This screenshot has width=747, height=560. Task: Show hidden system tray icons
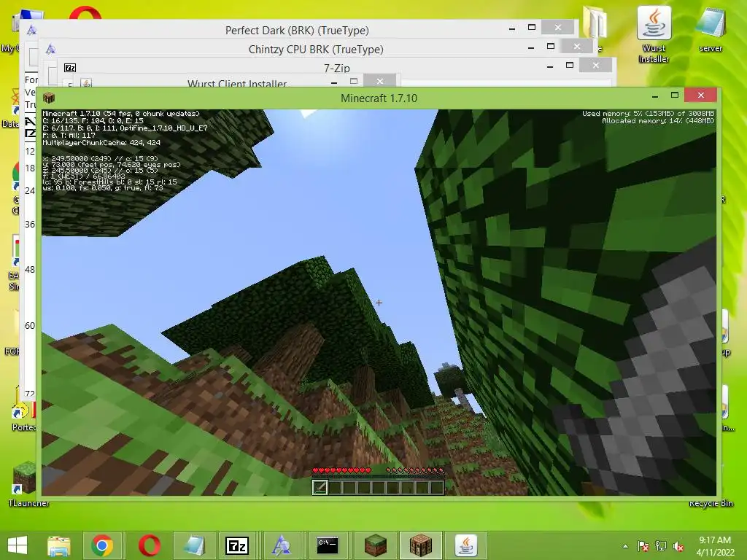pos(625,546)
